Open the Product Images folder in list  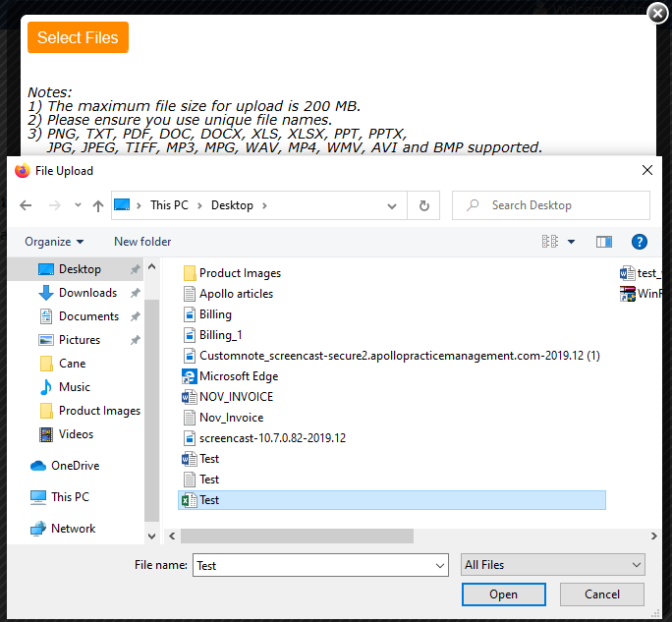(240, 273)
